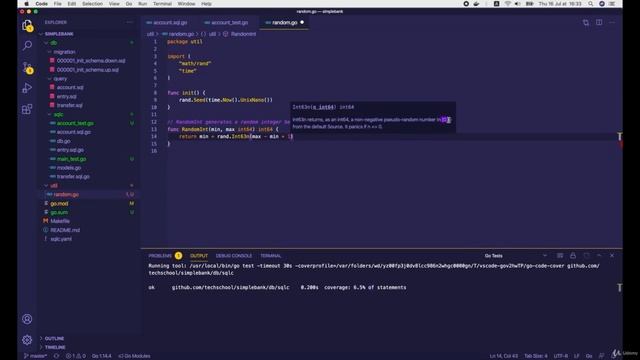Viewport: 640px width, 360px height.
Task: Switch to account.sql.go editor tab
Action: [167, 22]
